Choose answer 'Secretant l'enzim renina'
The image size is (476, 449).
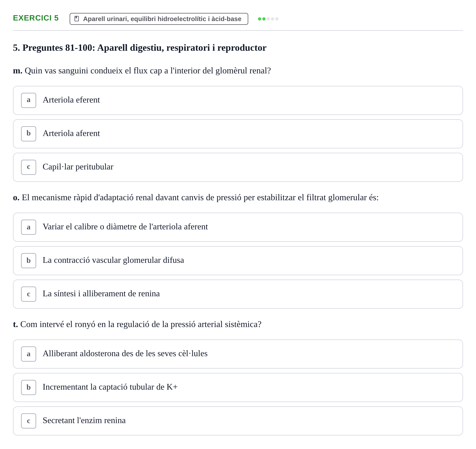pyautogui.click(x=238, y=421)
